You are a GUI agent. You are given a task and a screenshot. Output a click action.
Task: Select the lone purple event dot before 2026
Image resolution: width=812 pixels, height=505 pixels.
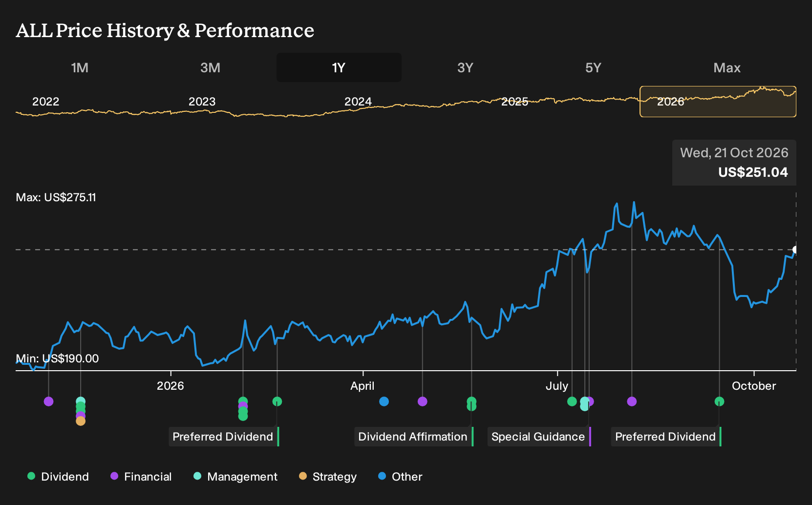pyautogui.click(x=48, y=401)
